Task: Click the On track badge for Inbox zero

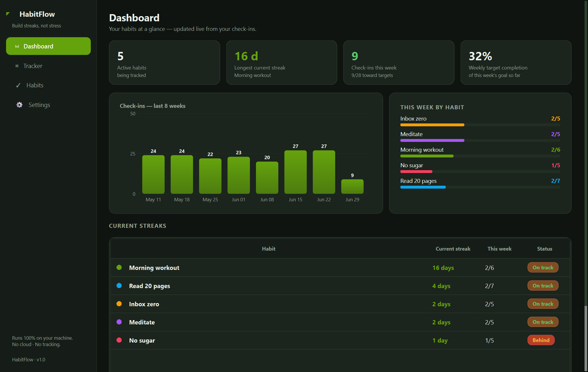Action: tap(543, 304)
